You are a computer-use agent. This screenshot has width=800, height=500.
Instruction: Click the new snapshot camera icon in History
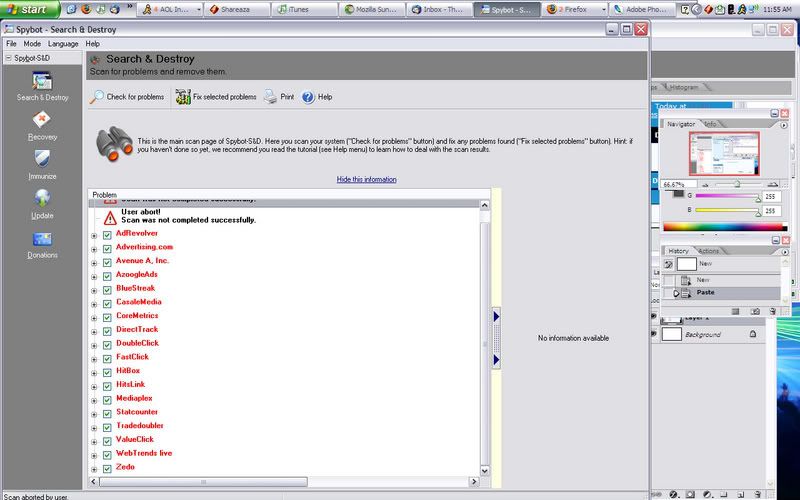(755, 311)
